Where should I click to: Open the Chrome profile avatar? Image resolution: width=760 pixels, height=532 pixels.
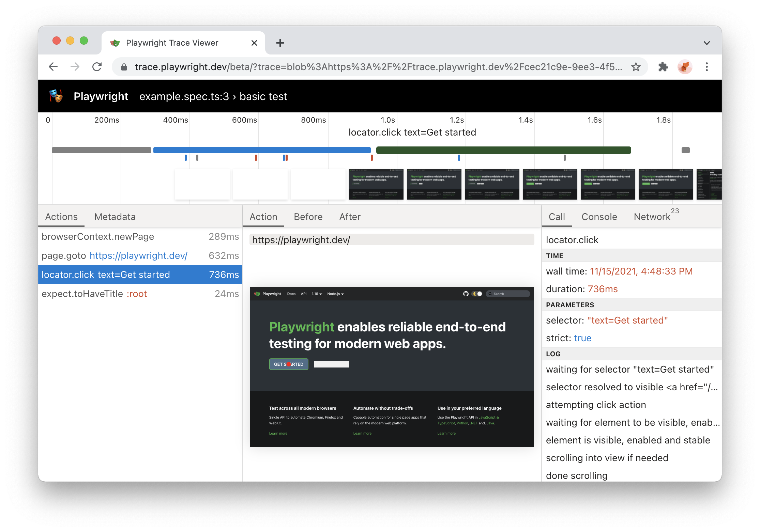tap(685, 67)
